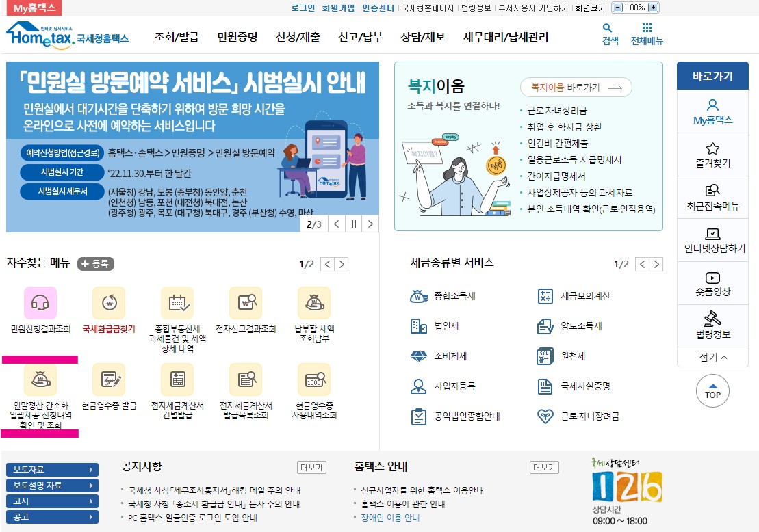Click the 복지이음 바로가기 button

576,87
